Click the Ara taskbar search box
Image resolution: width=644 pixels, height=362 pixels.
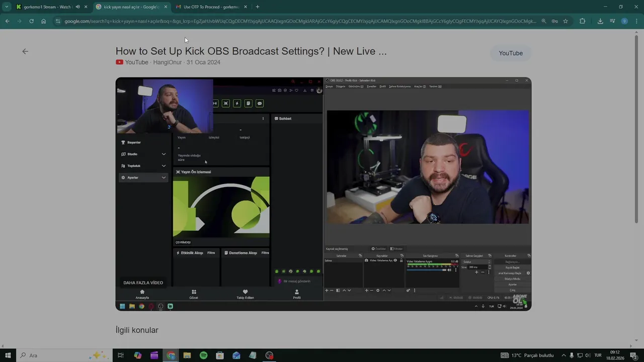(64, 355)
